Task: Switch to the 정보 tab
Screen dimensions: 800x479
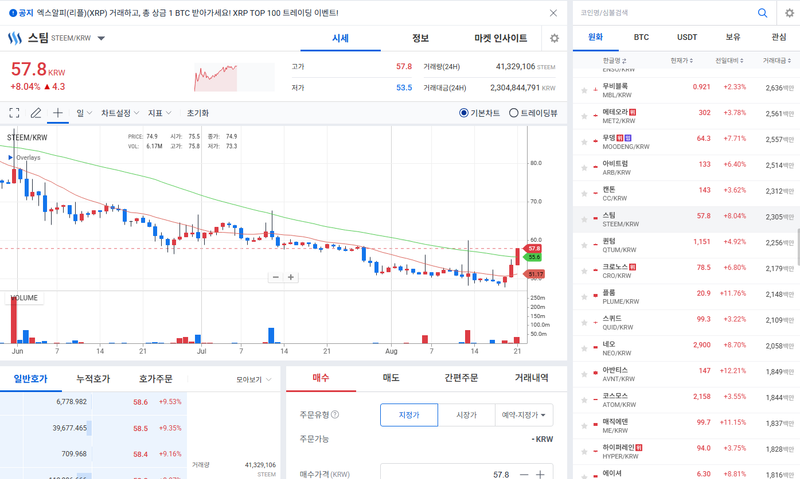Action: [x=420, y=38]
